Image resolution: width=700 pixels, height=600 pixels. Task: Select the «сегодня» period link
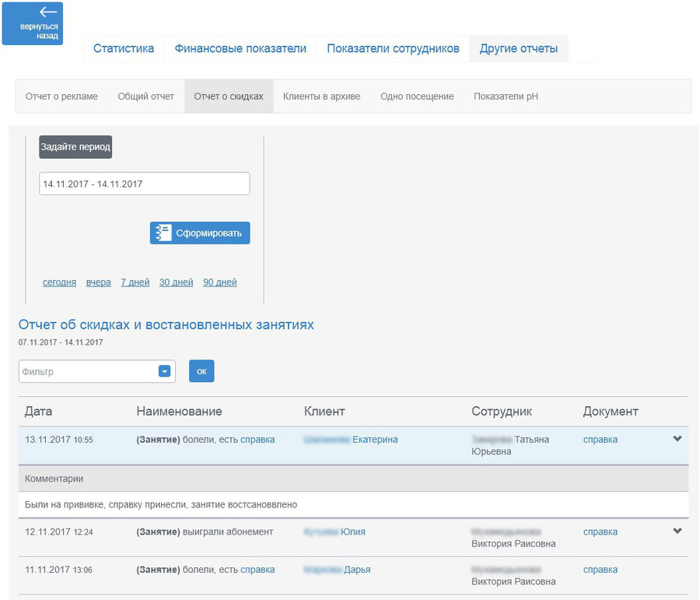pyautogui.click(x=58, y=282)
